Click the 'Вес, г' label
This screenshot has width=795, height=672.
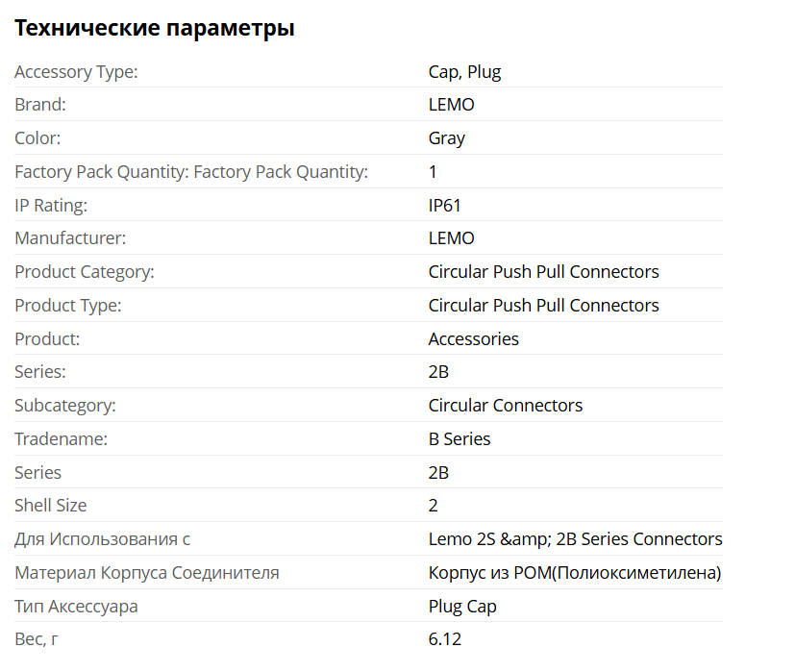tap(37, 639)
